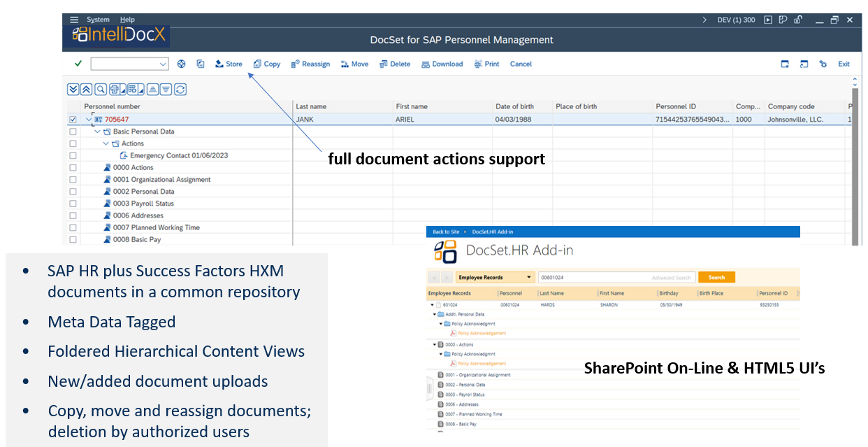
Task: Open the SAP hamburger menu icon
Action: [74, 20]
